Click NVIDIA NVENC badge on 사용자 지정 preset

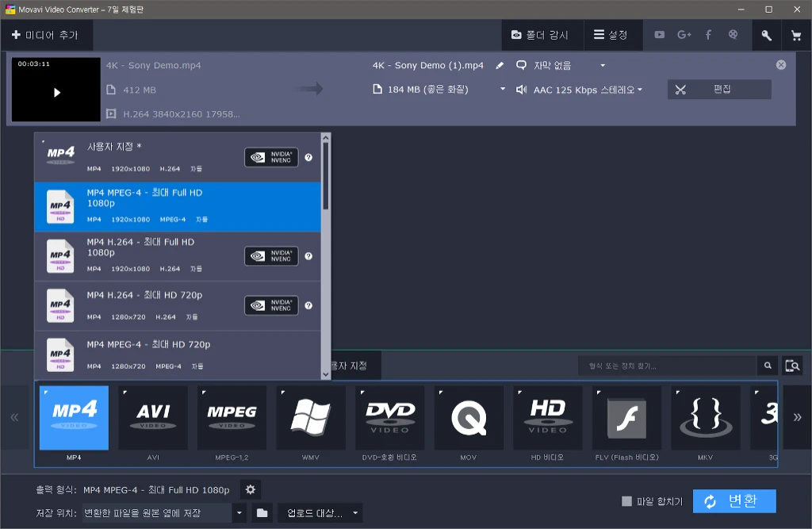(271, 157)
